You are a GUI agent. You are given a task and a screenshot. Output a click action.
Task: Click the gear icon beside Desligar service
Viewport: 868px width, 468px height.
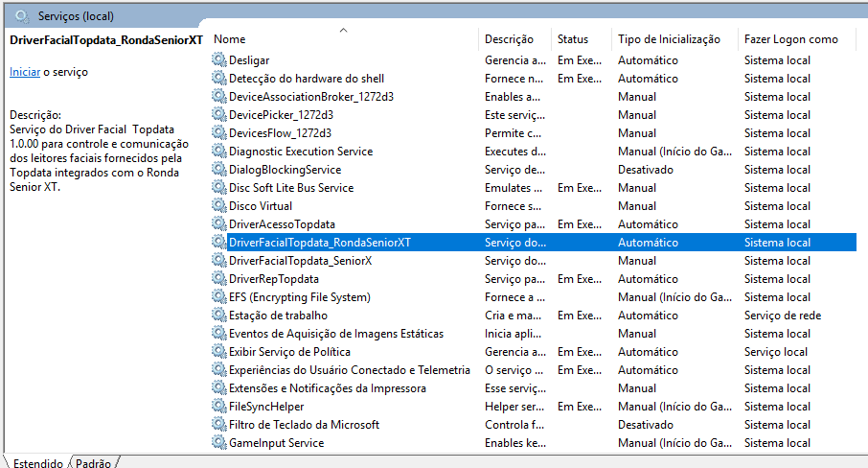[x=219, y=60]
